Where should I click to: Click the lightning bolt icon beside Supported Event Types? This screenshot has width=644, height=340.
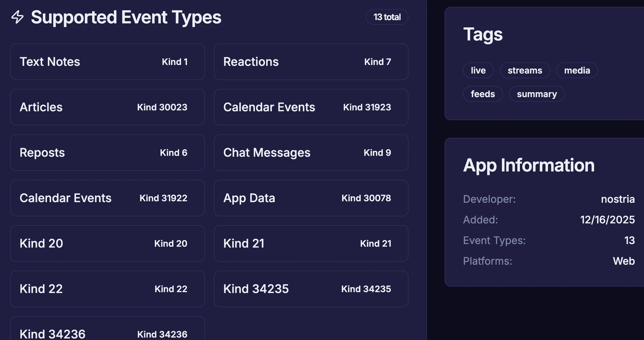tap(17, 17)
